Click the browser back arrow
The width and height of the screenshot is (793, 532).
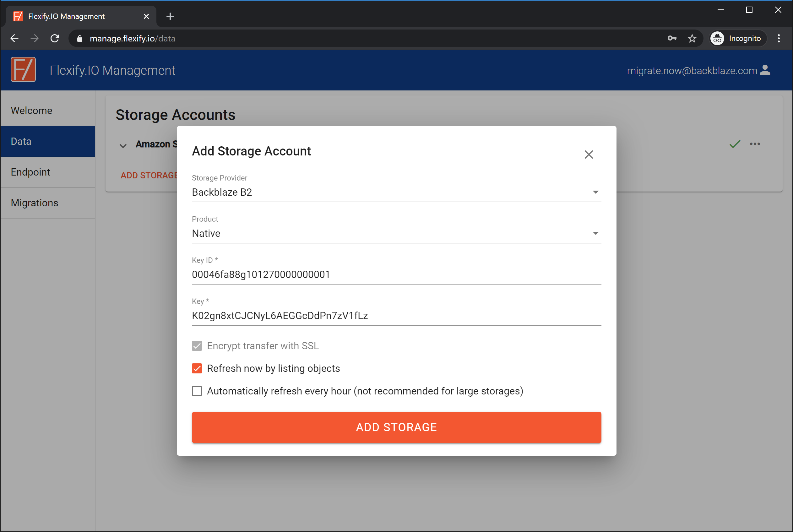(x=14, y=38)
